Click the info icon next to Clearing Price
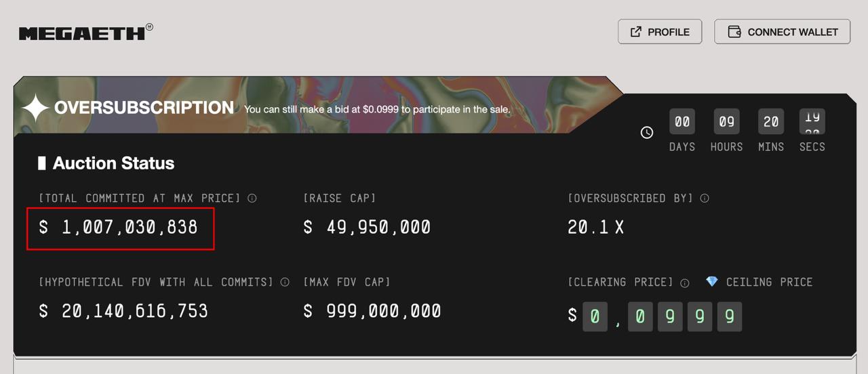 685,283
